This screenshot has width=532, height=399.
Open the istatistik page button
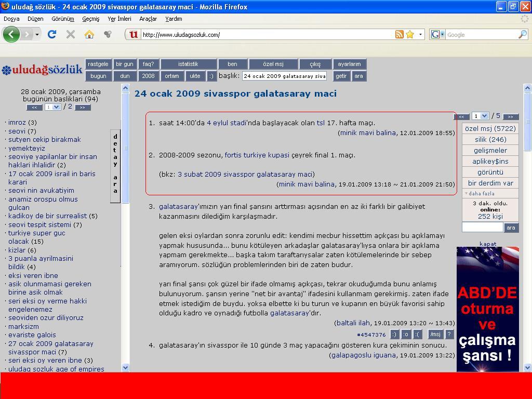pyautogui.click(x=188, y=64)
